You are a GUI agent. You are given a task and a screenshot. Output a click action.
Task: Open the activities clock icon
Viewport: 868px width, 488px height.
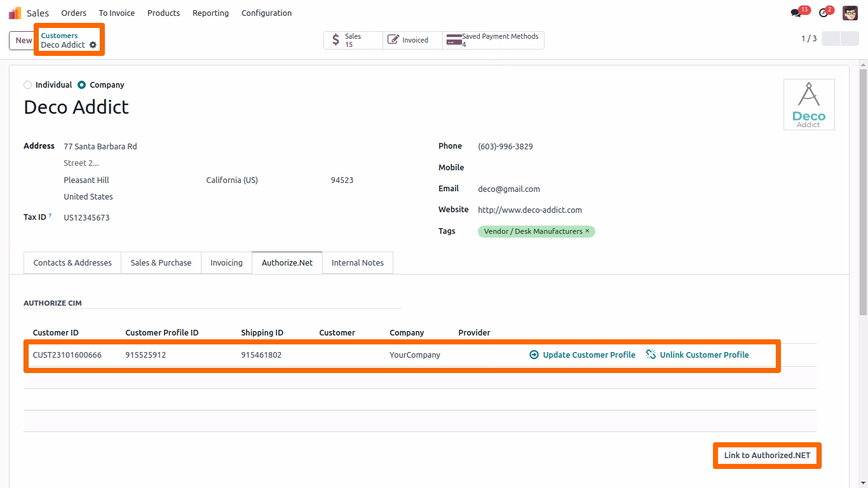(x=824, y=13)
